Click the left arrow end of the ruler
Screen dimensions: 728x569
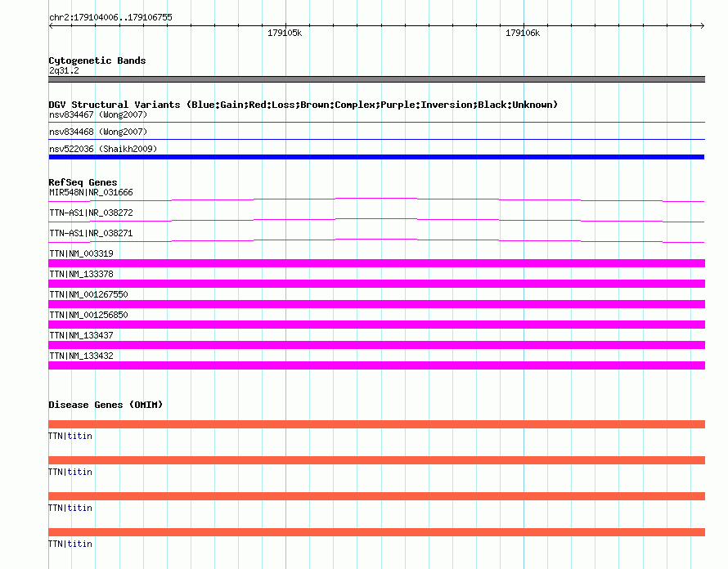51,25
